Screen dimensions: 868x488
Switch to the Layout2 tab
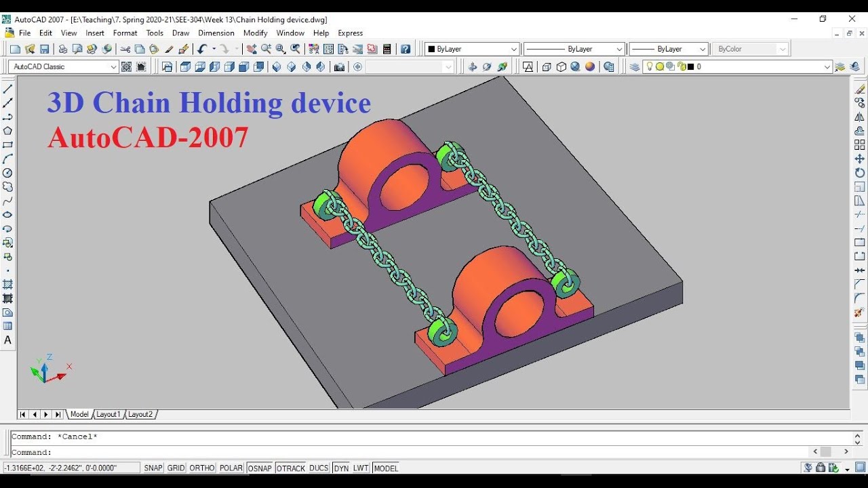(140, 414)
